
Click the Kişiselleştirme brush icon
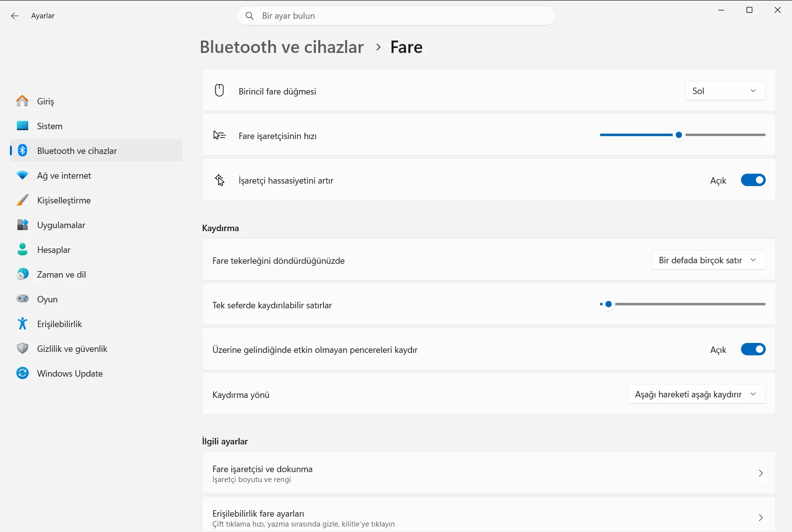(22, 200)
